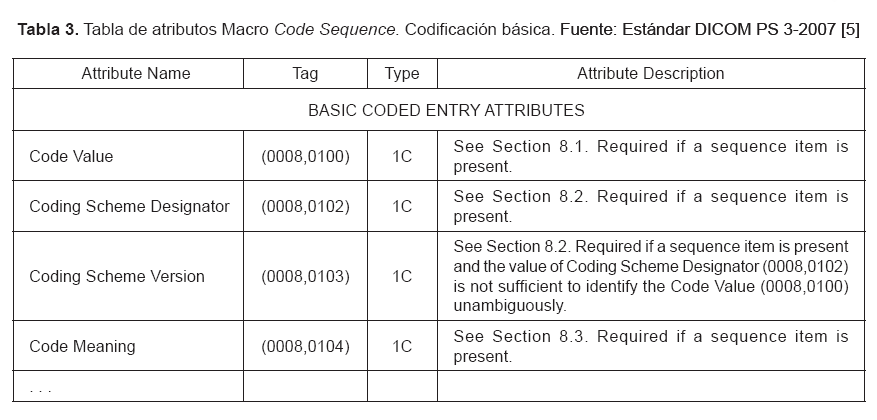This screenshot has width=877, height=420.
Task: Select the Code Meaning attribute name cell
Action: coord(82,347)
